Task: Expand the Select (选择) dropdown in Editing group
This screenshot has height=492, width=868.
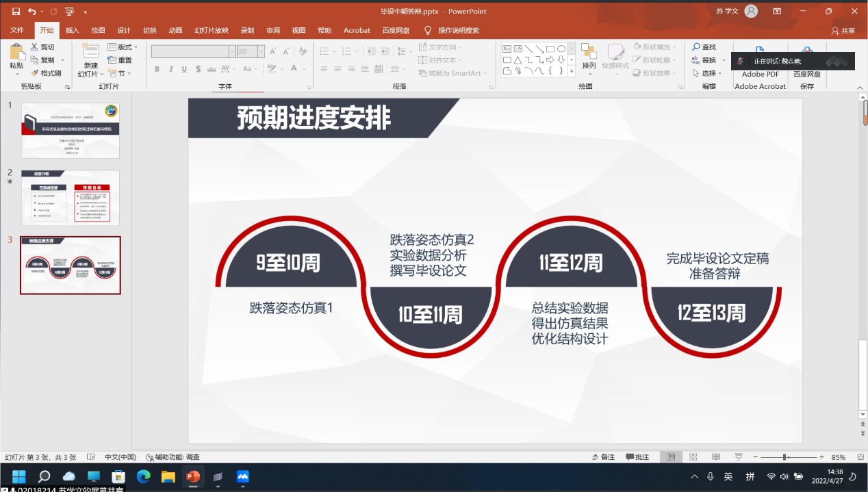Action: [707, 73]
